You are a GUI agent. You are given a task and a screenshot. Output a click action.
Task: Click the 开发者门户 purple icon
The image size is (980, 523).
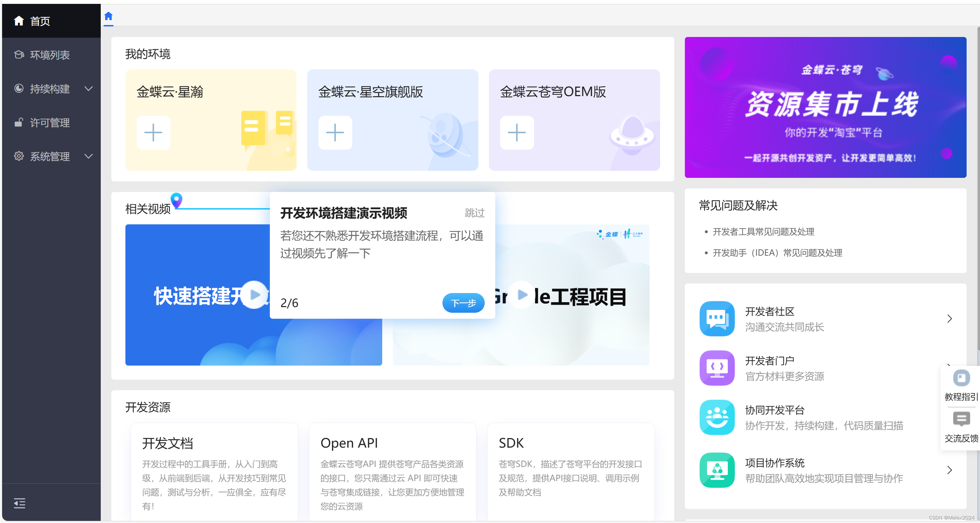point(717,368)
